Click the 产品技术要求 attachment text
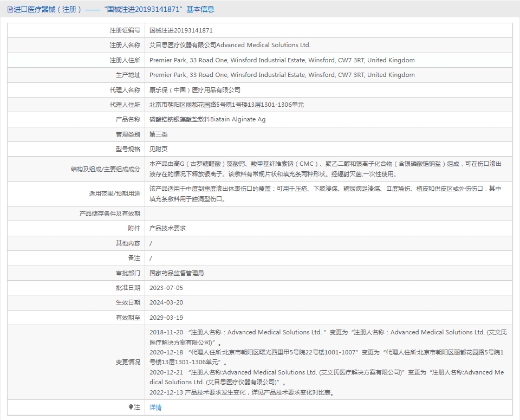Screen dimensions: 520x420 tap(168, 228)
